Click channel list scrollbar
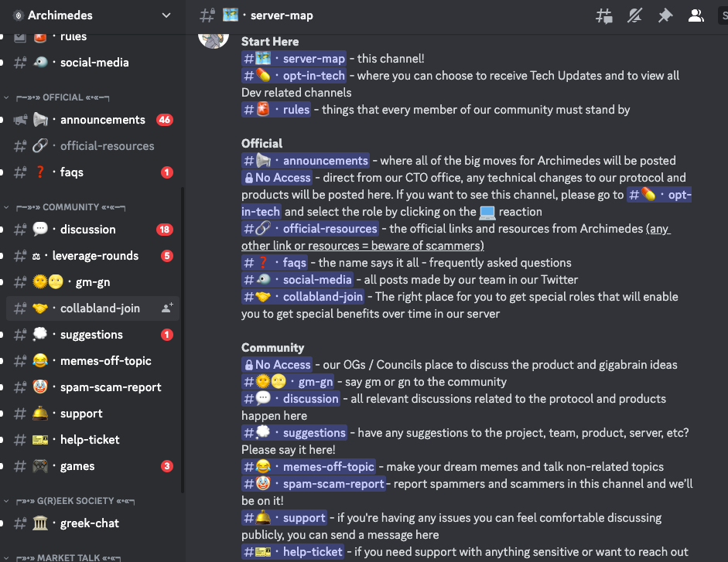728x562 pixels. point(183,339)
